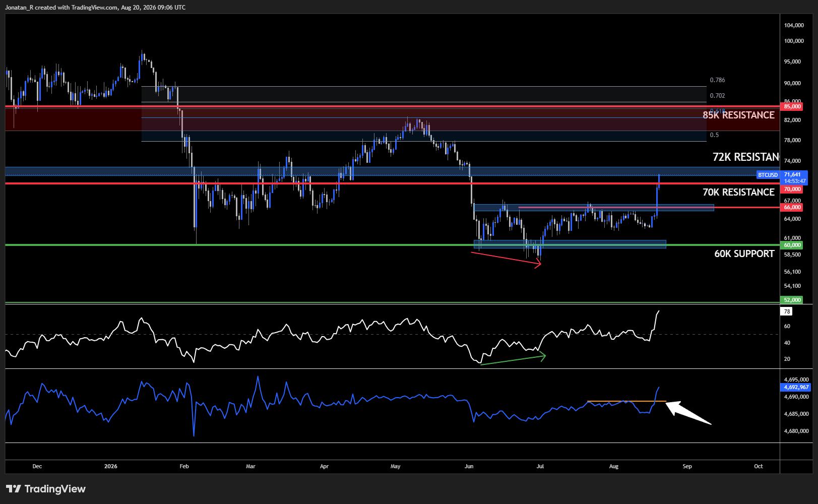Image resolution: width=818 pixels, height=504 pixels.
Task: Select the 70K RESISTANCE text annotation
Action: pos(738,192)
